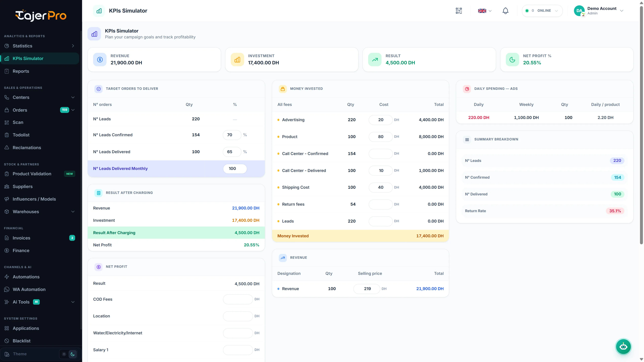644x362 pixels.
Task: Edit Leads Confirmed percentage field
Action: coord(232,135)
